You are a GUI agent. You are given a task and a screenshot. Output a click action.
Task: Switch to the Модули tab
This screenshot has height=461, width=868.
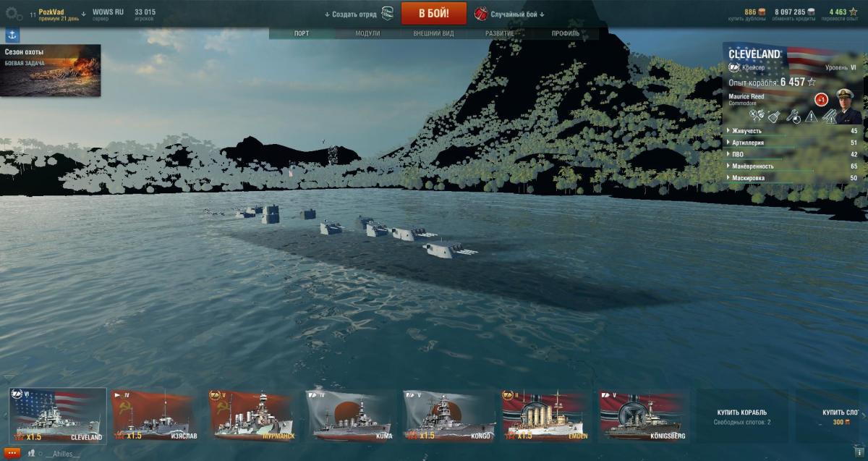[367, 34]
